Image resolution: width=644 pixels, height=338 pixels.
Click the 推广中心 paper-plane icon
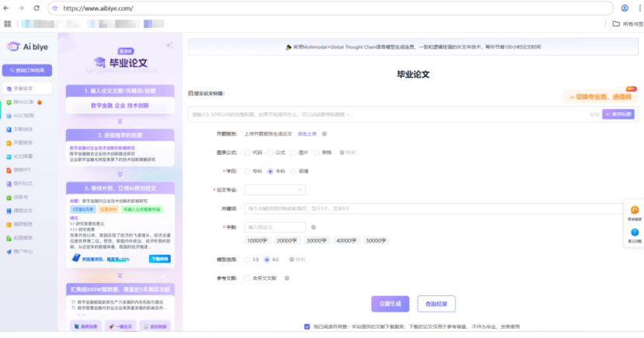(x=9, y=251)
